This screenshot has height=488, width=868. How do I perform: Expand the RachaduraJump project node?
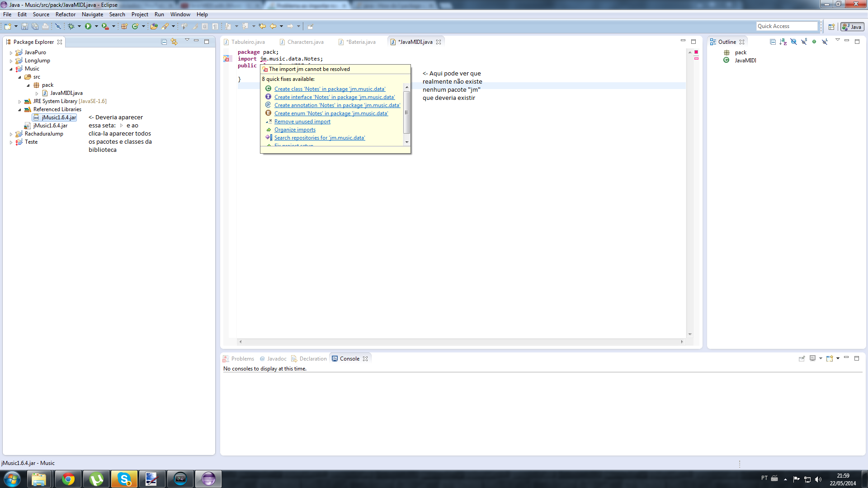(11, 134)
